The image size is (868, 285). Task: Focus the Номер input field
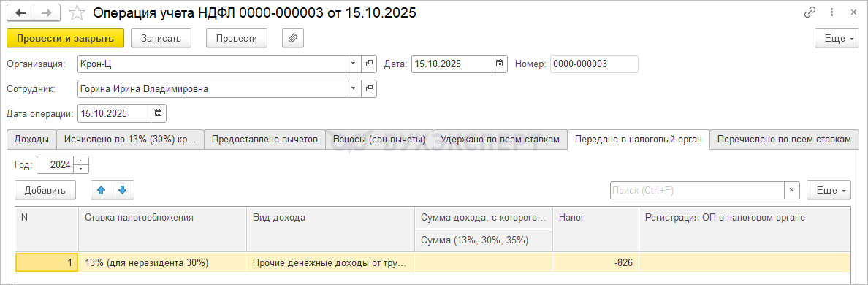pos(594,64)
